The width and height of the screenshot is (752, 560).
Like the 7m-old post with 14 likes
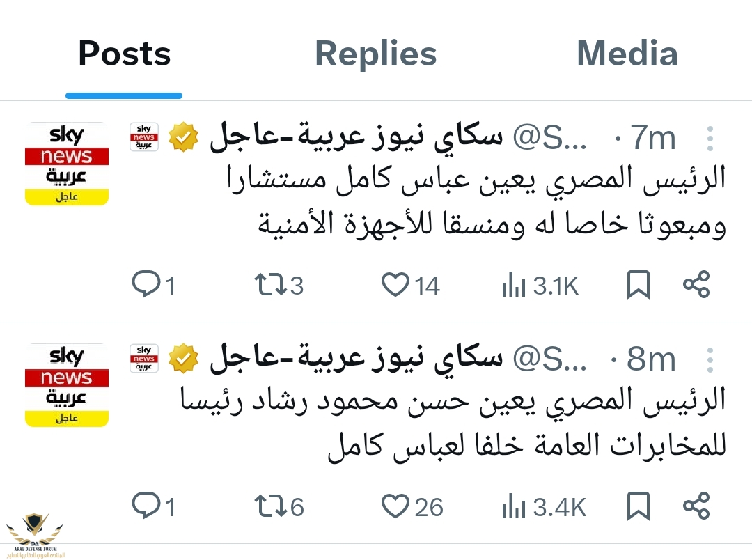pyautogui.click(x=395, y=285)
